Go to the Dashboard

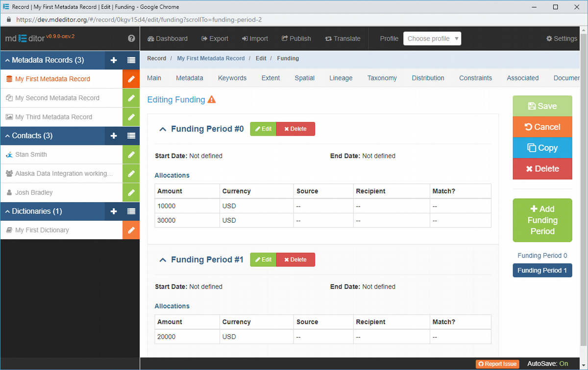pos(168,39)
